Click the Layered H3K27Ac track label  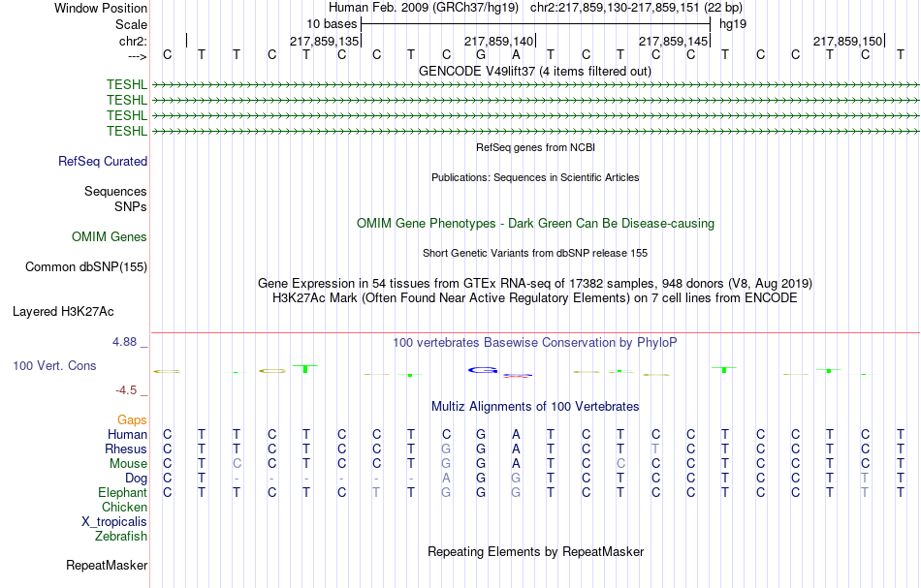(63, 312)
